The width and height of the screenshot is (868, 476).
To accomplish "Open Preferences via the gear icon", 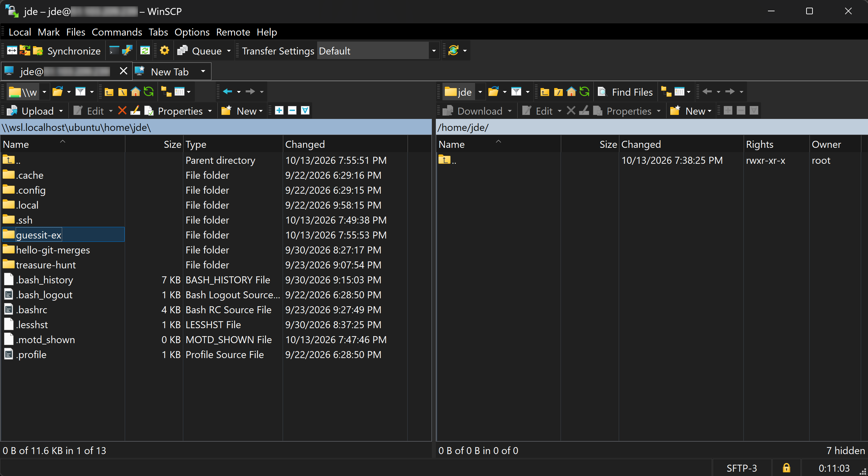I will click(165, 51).
